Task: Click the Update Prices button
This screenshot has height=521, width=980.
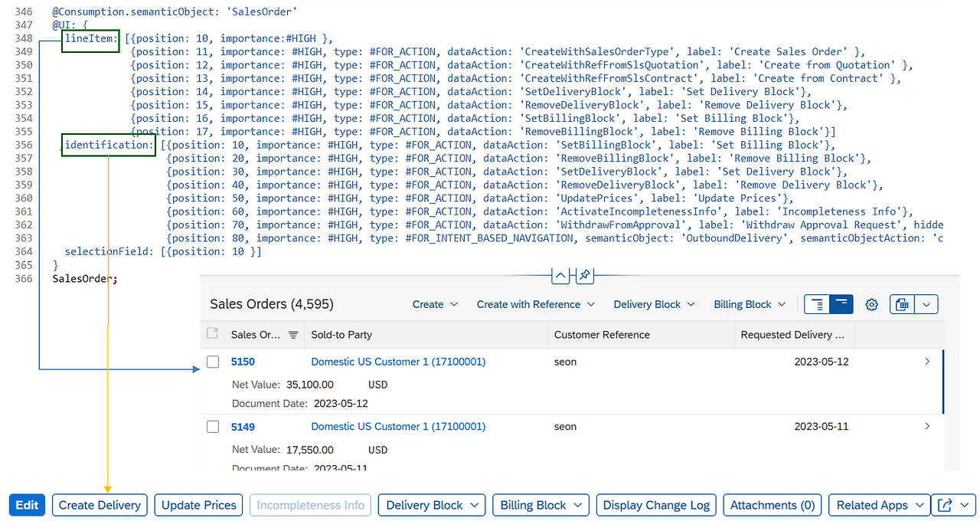Action: click(x=198, y=505)
